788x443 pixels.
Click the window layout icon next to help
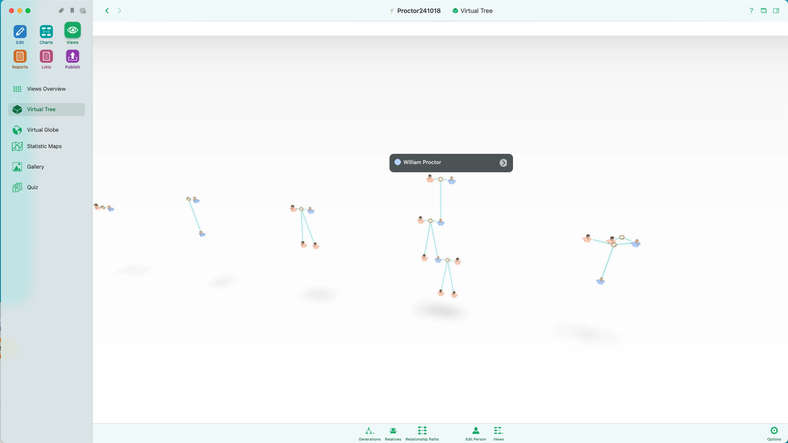pos(763,11)
